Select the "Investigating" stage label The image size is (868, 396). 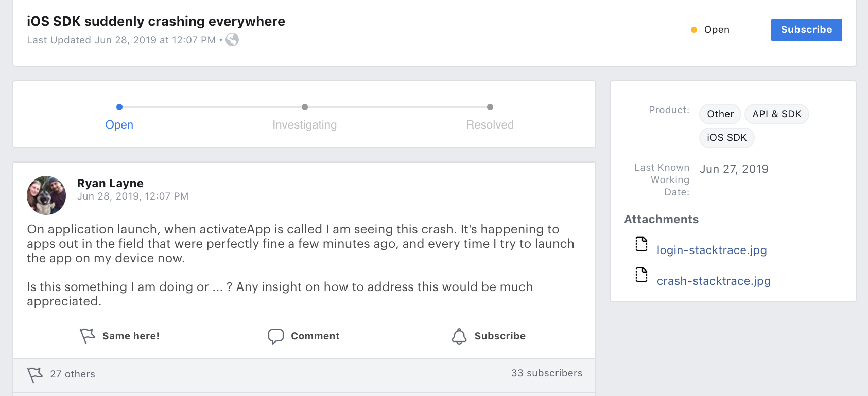304,124
